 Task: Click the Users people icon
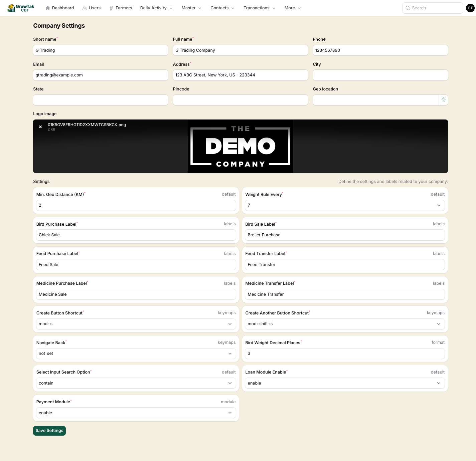[85, 8]
